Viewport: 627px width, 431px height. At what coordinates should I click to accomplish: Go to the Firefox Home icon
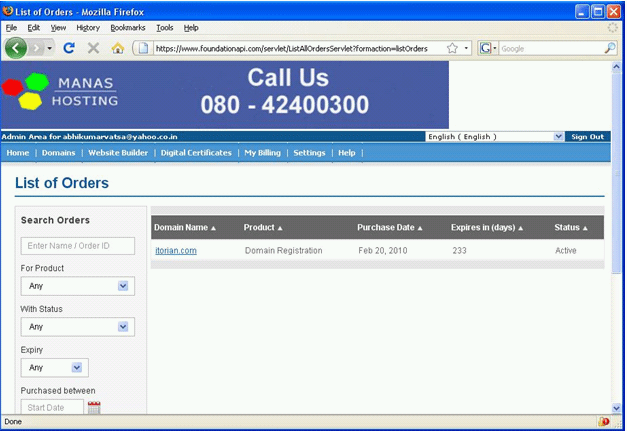point(118,48)
